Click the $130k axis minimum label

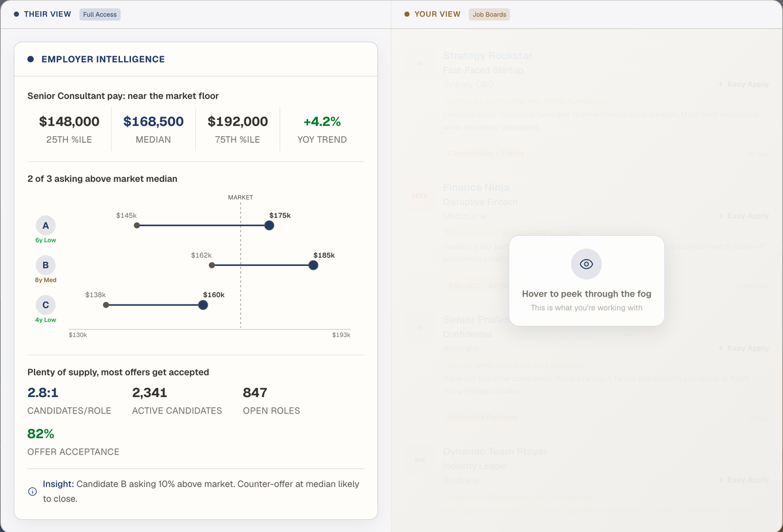pos(78,335)
